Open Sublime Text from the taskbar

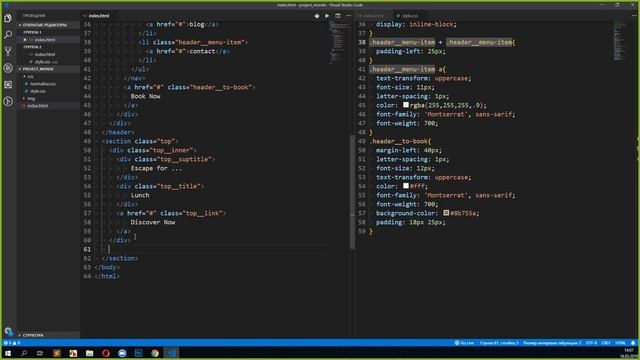pos(57,353)
